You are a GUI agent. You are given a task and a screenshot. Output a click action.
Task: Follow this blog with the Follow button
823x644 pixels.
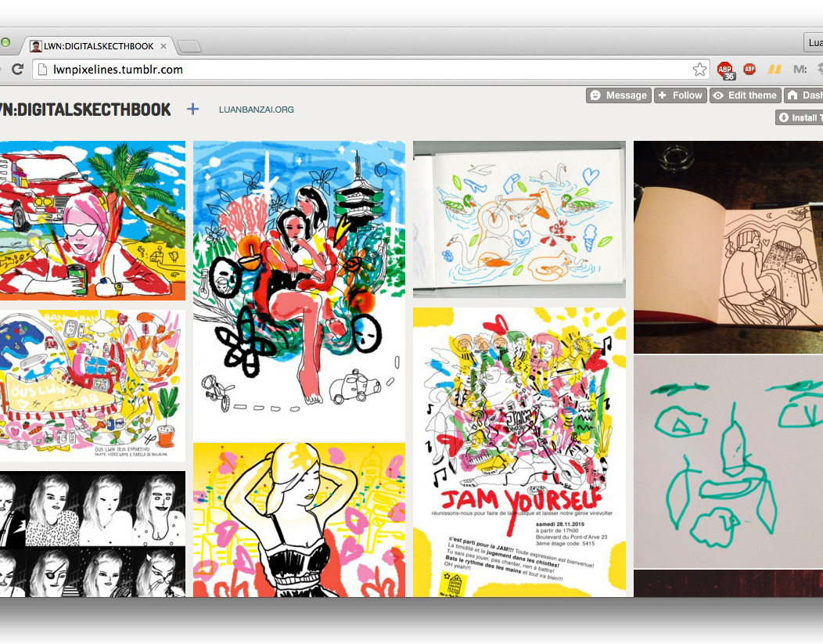tap(681, 95)
